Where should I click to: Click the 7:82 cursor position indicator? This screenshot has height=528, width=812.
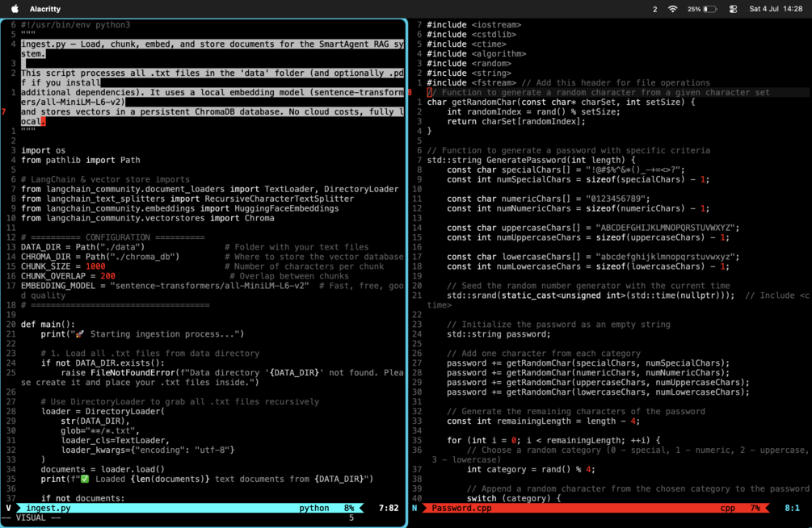389,508
